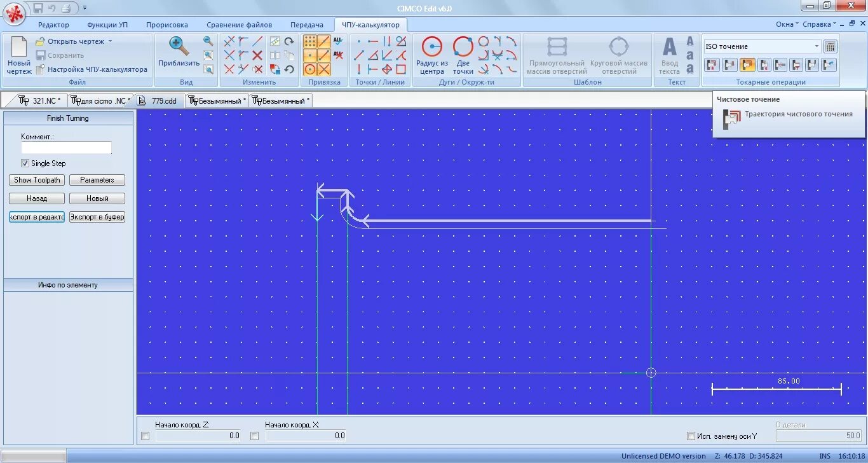Viewport: 868px width, 463px height.
Task: Click the first turning operation icon
Action: pyautogui.click(x=712, y=65)
